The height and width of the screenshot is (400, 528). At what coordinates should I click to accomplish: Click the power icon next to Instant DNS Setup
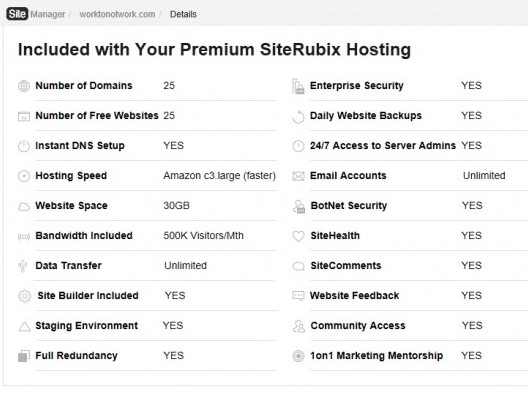pos(24,146)
